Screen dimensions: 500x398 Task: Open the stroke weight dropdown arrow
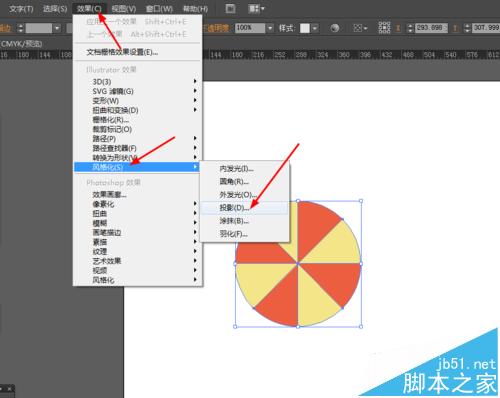57,28
